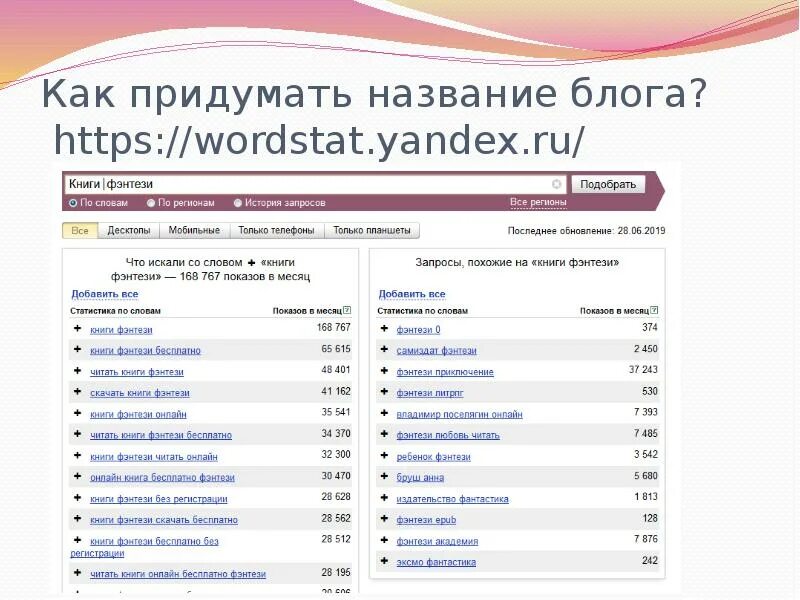This screenshot has width=800, height=600.
Task: Click plus next to 'читать книги онлайн бесплатно фэнтези'
Action: (78, 573)
